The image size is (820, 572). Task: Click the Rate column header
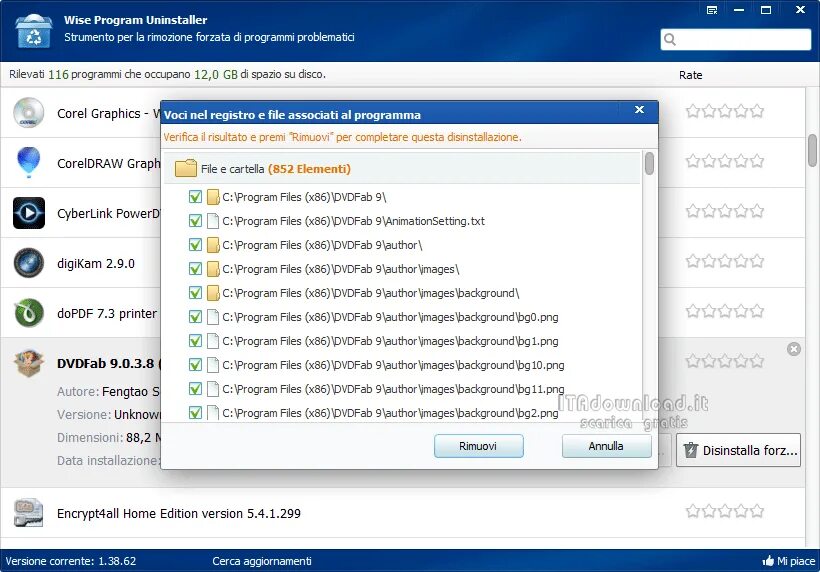690,75
